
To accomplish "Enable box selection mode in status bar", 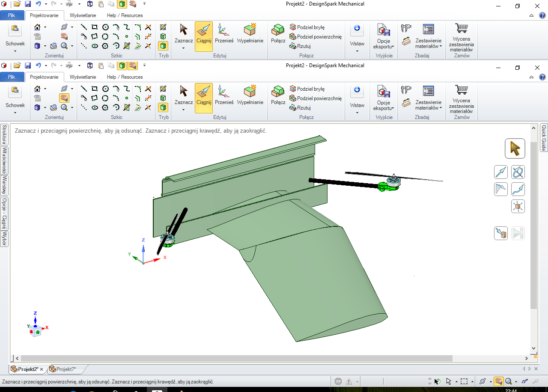I will [x=464, y=381].
